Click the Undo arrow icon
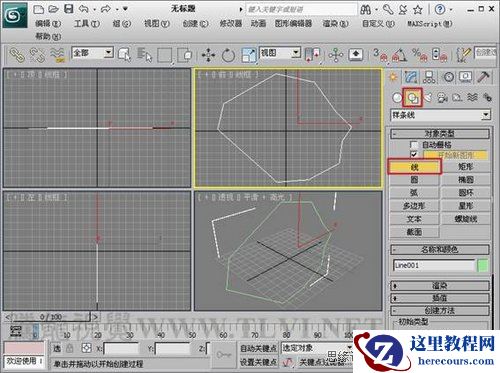This screenshot has height=373, width=500. [83, 9]
